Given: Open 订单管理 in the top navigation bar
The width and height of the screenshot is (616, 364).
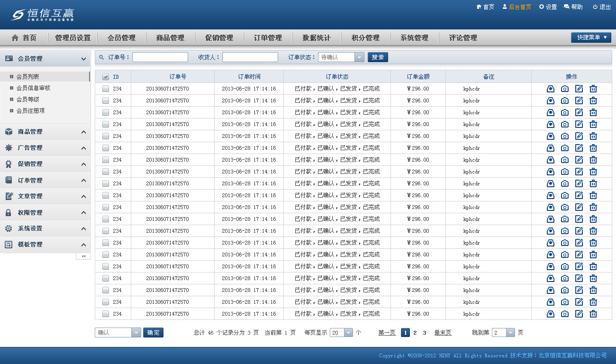Looking at the screenshot, I should 268,38.
